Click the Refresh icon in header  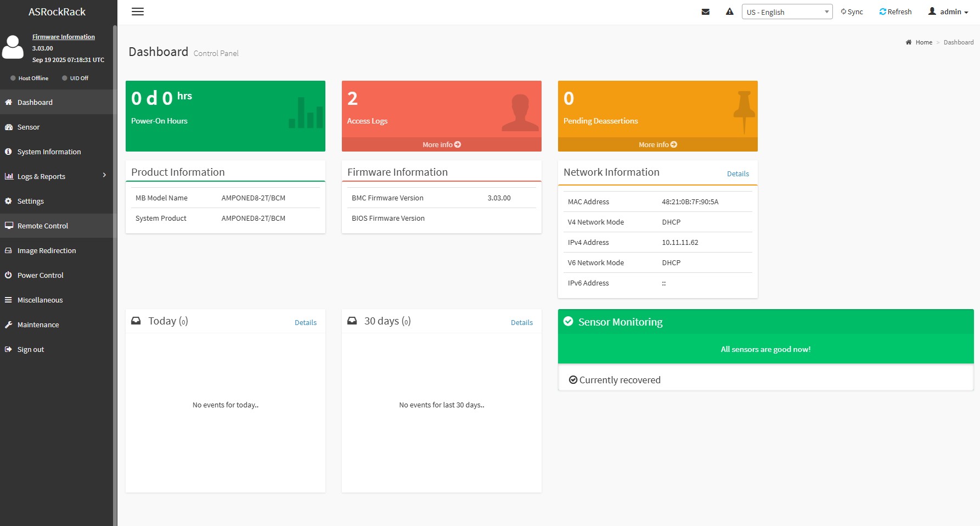882,12
